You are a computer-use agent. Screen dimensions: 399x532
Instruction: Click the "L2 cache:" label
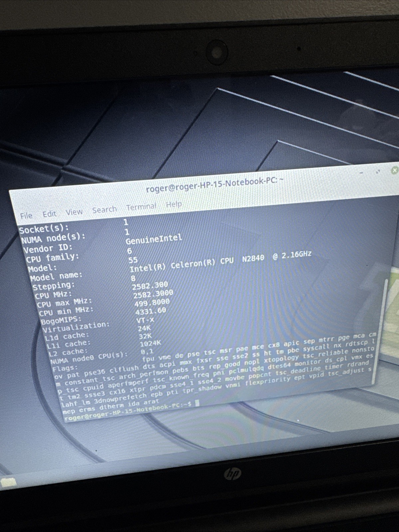(x=68, y=352)
